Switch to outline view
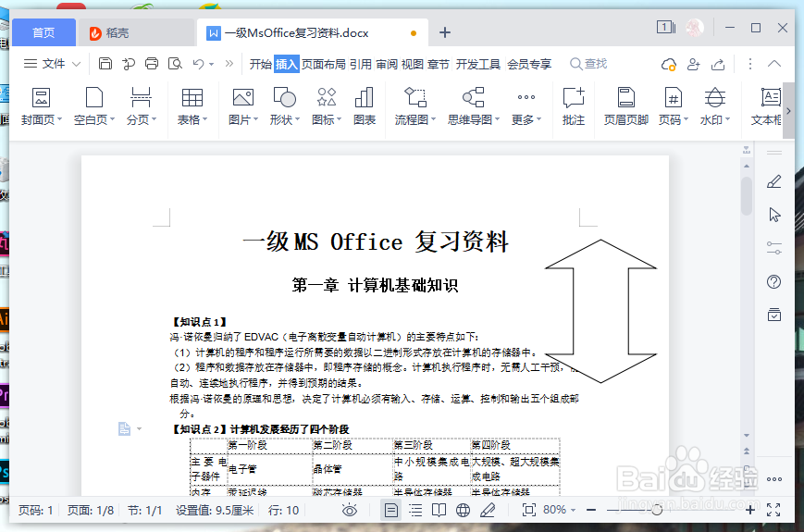 click(x=415, y=510)
